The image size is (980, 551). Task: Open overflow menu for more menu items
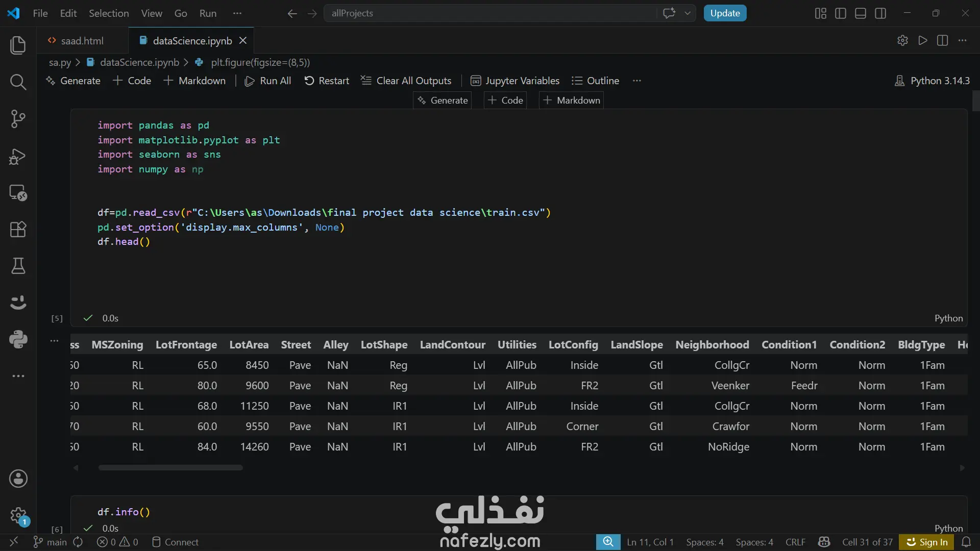click(237, 13)
